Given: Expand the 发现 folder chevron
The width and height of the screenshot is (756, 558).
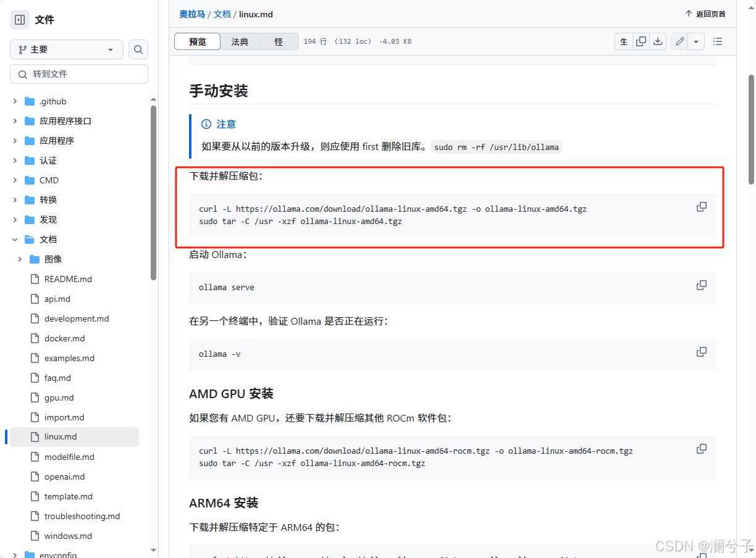Looking at the screenshot, I should pos(15,220).
